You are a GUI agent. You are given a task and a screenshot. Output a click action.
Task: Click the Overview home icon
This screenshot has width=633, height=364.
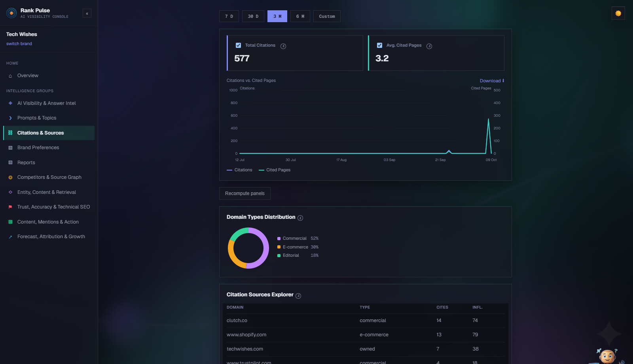tap(10, 76)
